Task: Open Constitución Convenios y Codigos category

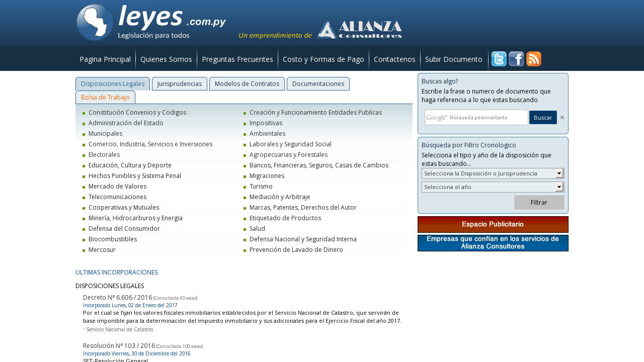Action: 137,113
